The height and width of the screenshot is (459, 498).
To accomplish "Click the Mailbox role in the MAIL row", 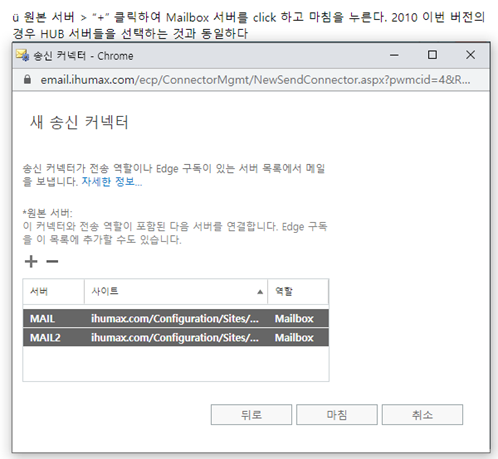I will point(294,319).
